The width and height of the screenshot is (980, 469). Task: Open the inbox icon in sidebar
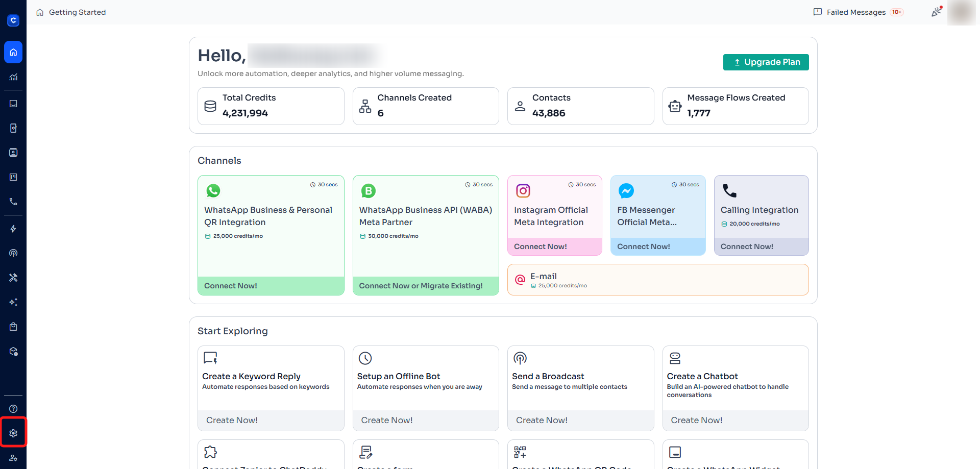(x=13, y=104)
